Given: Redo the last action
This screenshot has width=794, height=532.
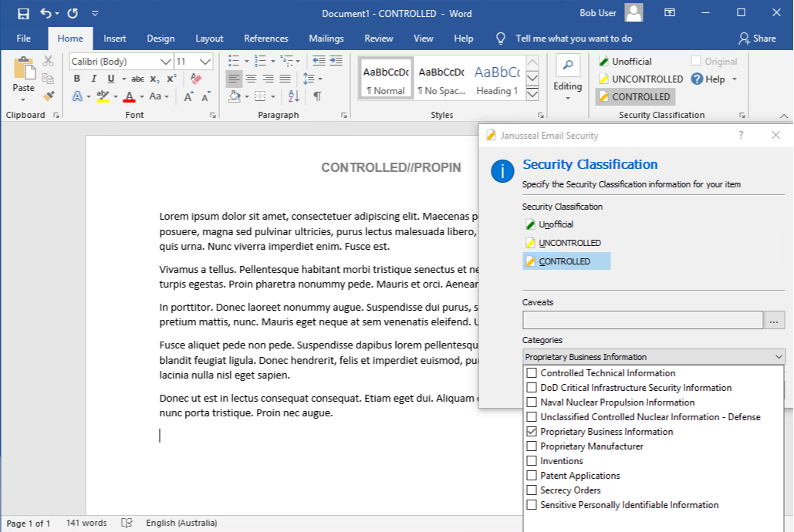Looking at the screenshot, I should pyautogui.click(x=73, y=13).
